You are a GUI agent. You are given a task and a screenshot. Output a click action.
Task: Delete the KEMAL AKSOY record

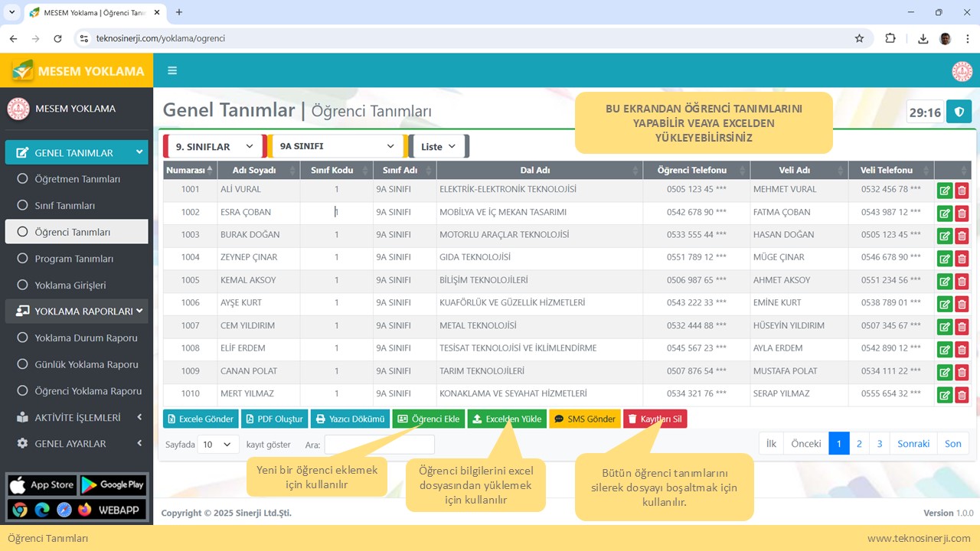(962, 282)
